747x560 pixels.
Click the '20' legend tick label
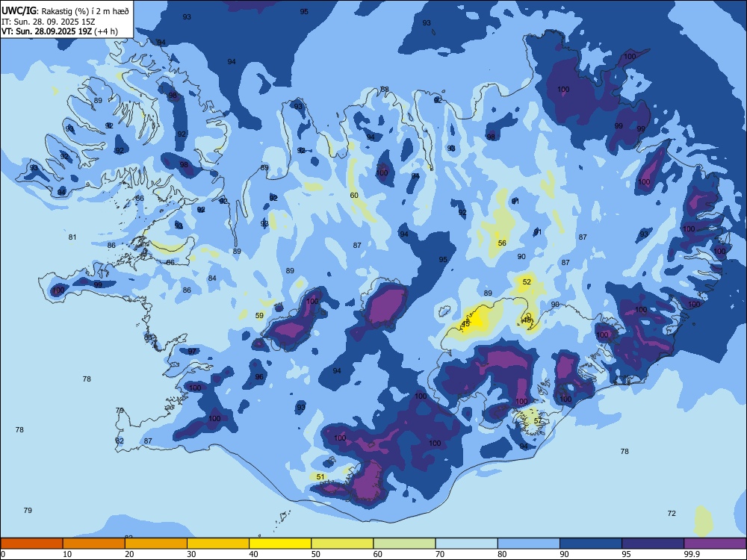(129, 554)
